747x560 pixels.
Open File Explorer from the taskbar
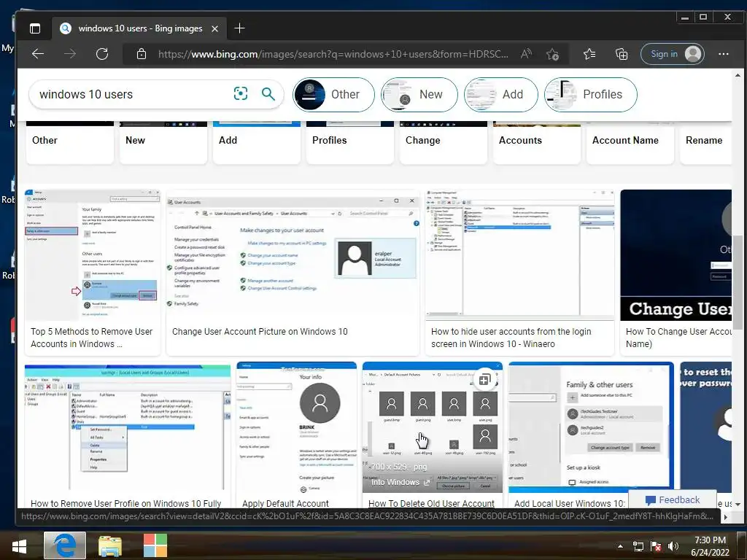click(110, 545)
